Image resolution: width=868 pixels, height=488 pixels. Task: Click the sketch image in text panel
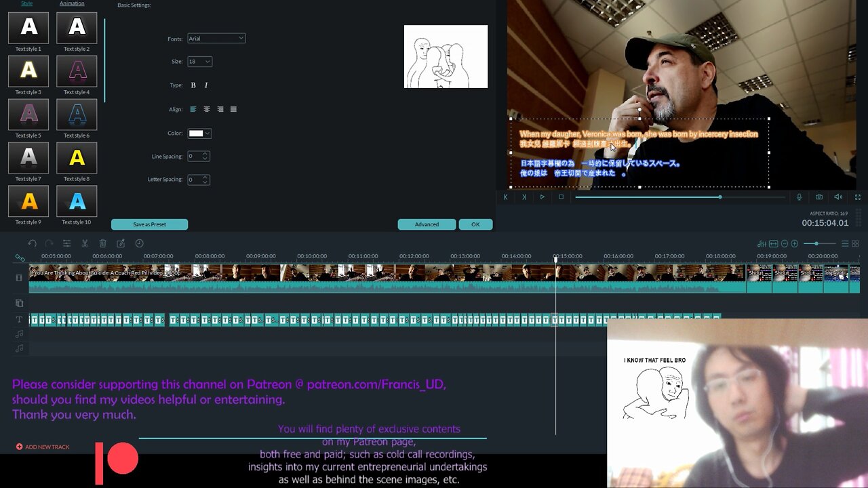pyautogui.click(x=446, y=57)
